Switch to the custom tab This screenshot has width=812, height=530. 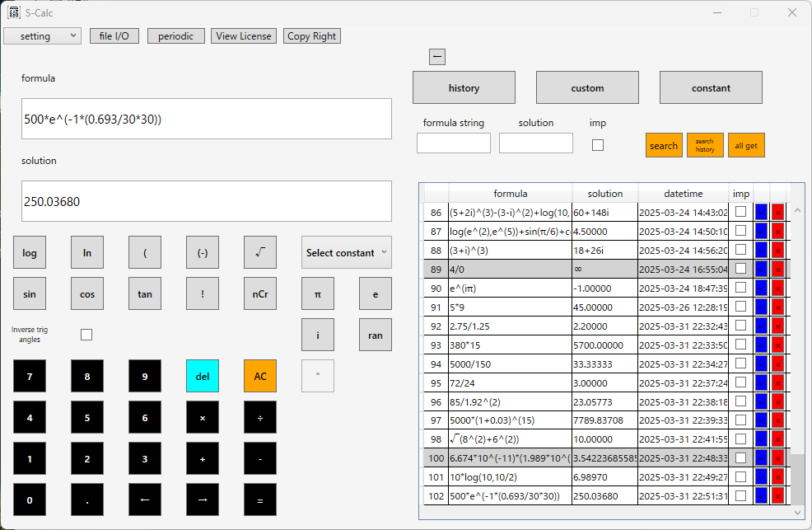(587, 87)
